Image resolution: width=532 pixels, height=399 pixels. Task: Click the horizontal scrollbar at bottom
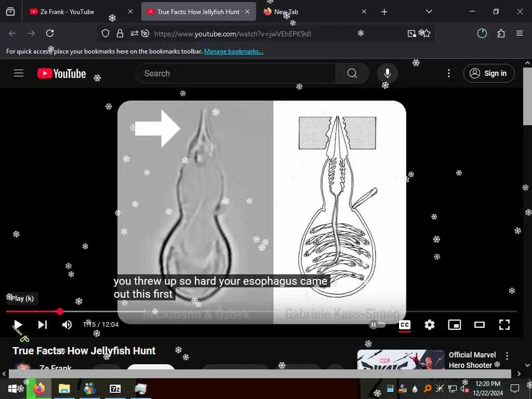click(260, 374)
